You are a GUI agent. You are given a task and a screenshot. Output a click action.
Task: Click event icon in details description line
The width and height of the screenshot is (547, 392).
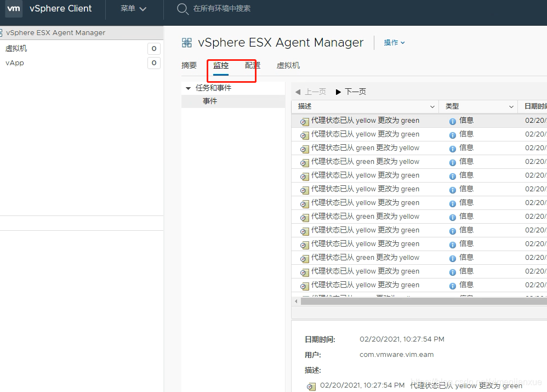(x=311, y=387)
